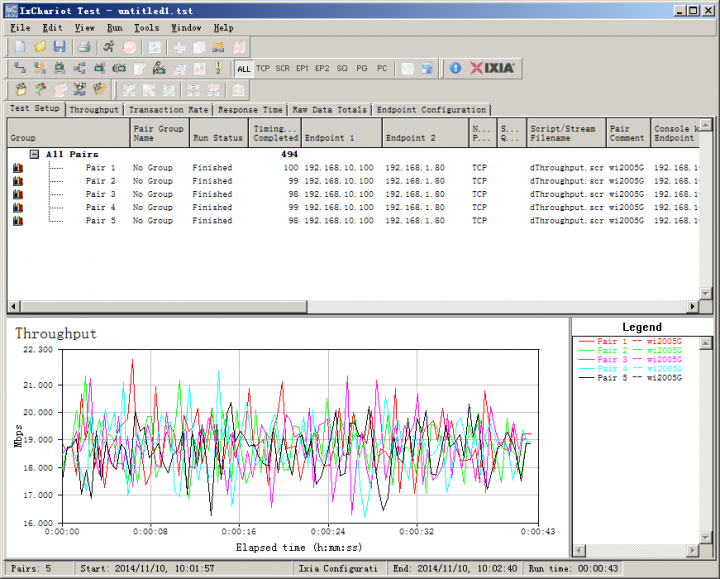Click the Pair 4 cyan legend entry
This screenshot has width=720, height=579.
[x=630, y=369]
